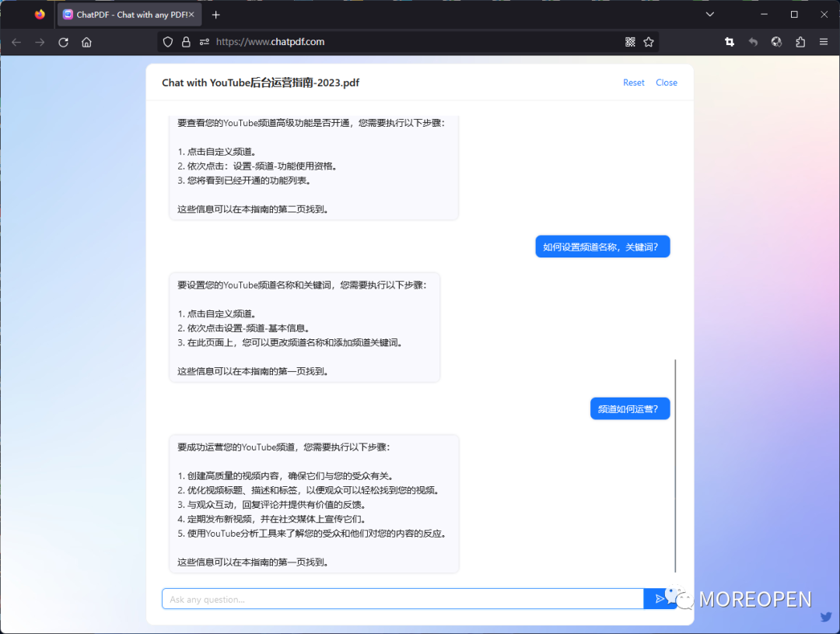Open the Firefox hamburger menu
Image resolution: width=840 pixels, height=634 pixels.
[x=824, y=42]
